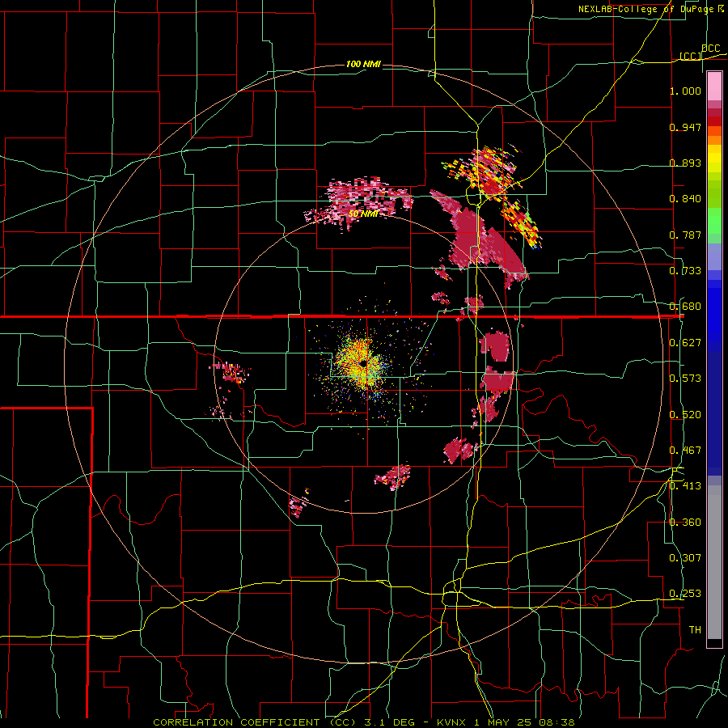Click the 0.520 scale value
This screenshot has height=728, width=728.
685,415
